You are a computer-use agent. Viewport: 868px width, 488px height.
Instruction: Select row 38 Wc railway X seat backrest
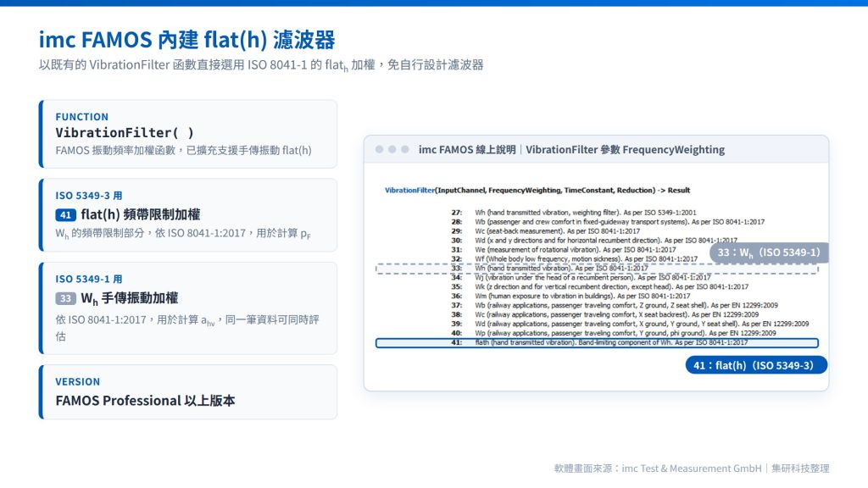[x=606, y=315]
